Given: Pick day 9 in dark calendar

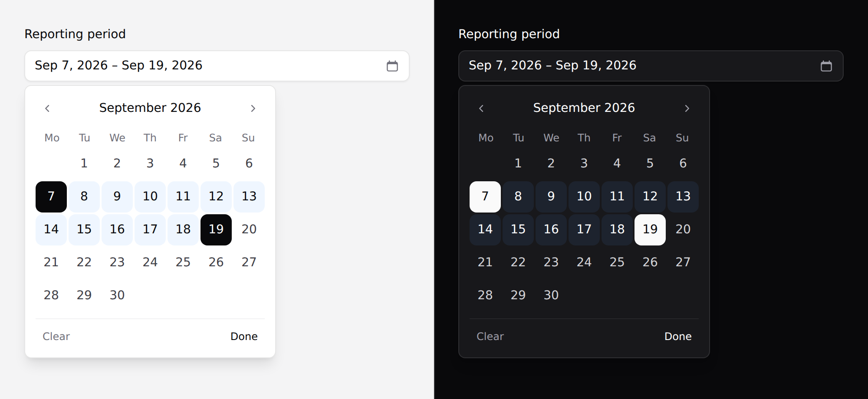Looking at the screenshot, I should click(x=551, y=197).
